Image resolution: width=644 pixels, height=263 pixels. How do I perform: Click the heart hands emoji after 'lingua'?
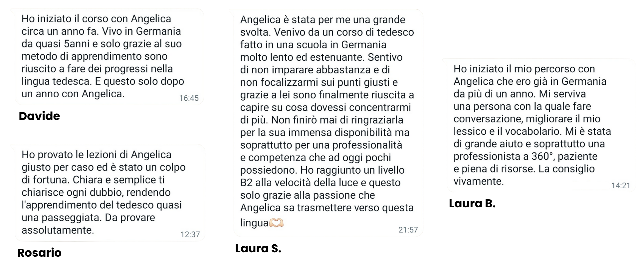click(x=276, y=223)
